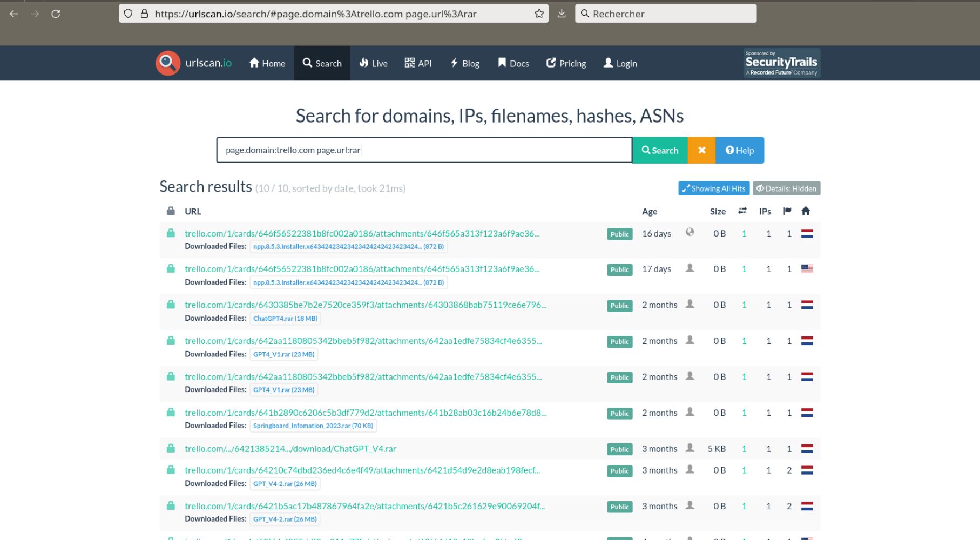Go to Pricing page

[566, 64]
